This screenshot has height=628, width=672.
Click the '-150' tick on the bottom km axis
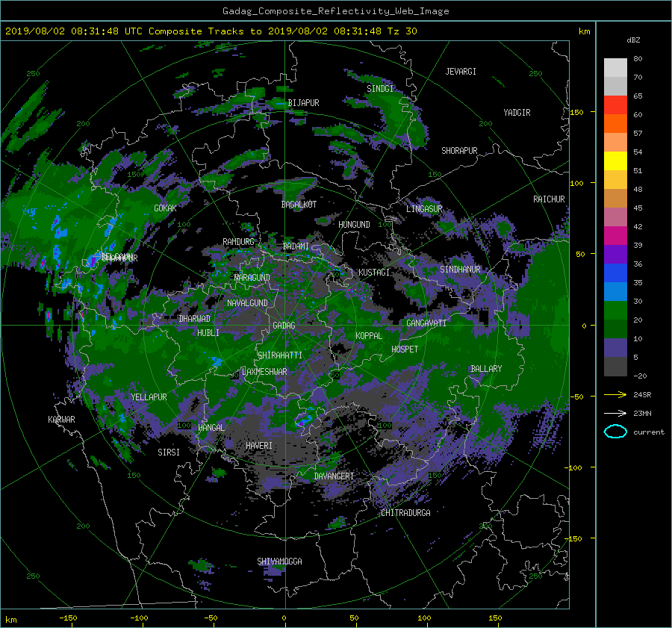(68, 618)
